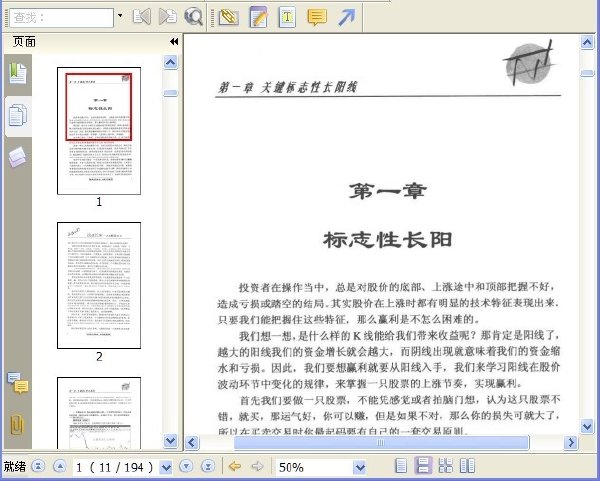
Task: Select the typewriter text tool
Action: coord(287,17)
